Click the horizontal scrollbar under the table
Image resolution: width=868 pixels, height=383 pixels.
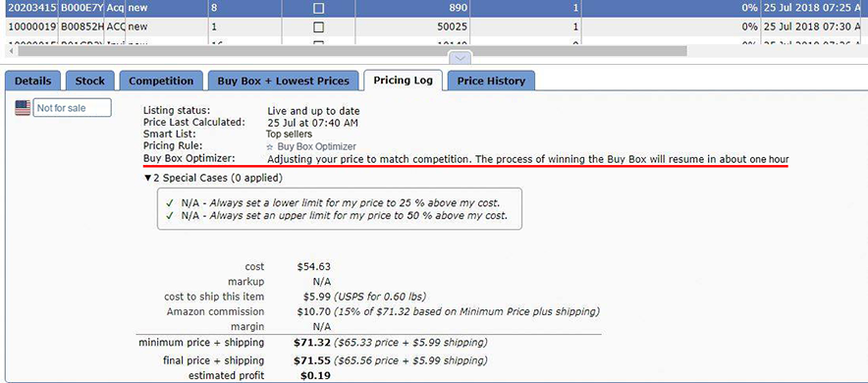(353, 51)
